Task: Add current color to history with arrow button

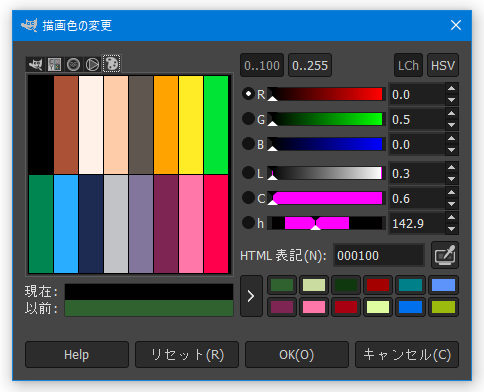Action: (x=251, y=296)
